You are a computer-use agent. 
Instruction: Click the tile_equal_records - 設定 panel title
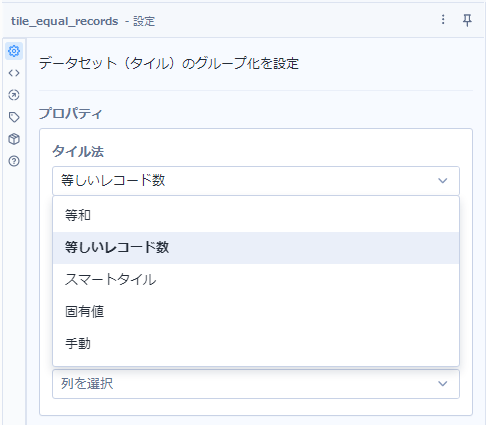tap(83, 21)
